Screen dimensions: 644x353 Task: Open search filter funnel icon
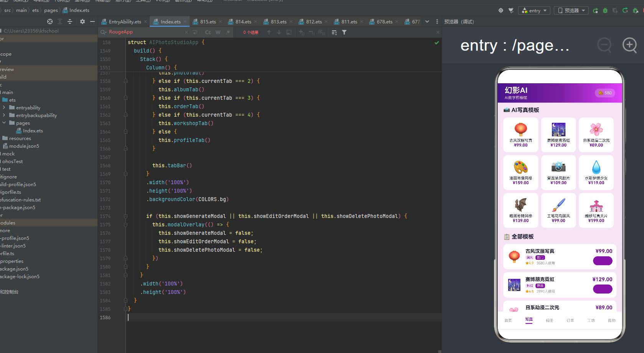point(344,32)
